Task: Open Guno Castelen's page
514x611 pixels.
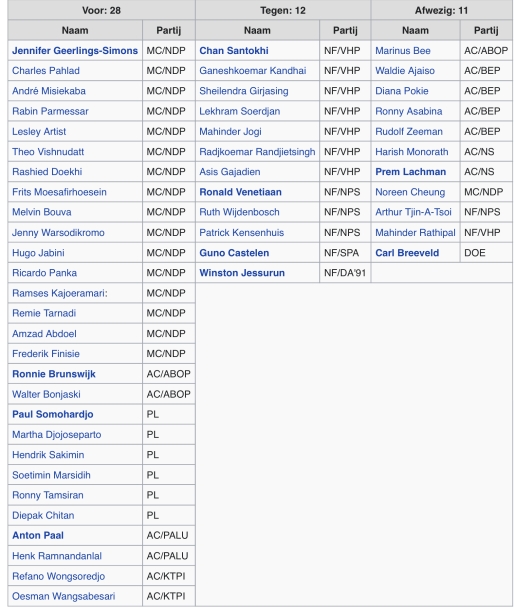Action: point(234,253)
